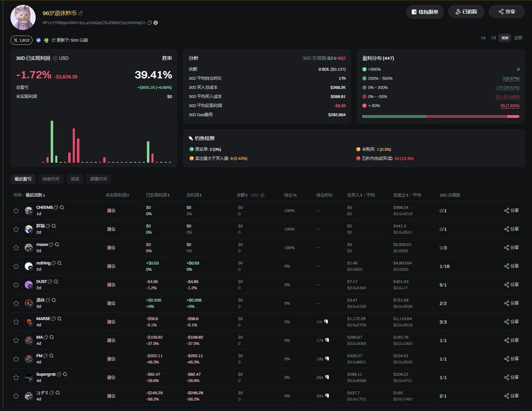532x411 pixels.
Task: Favorite the CHEEMS token with its star
Action: 16,211
